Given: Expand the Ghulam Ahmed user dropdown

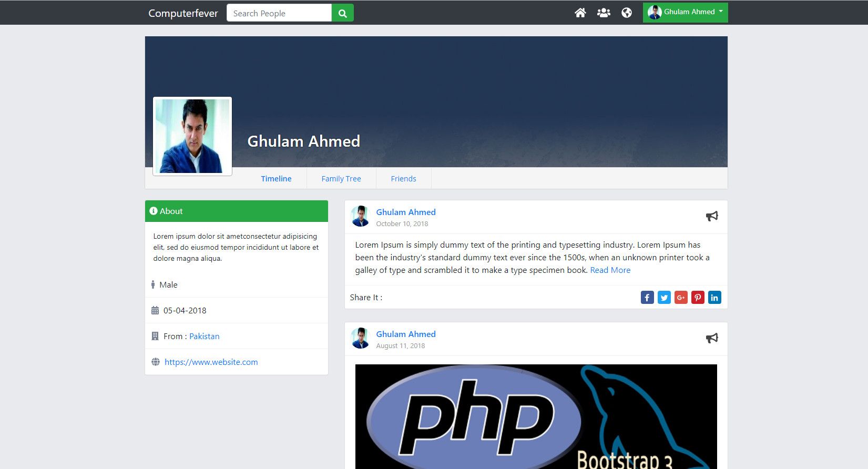Looking at the screenshot, I should (685, 13).
